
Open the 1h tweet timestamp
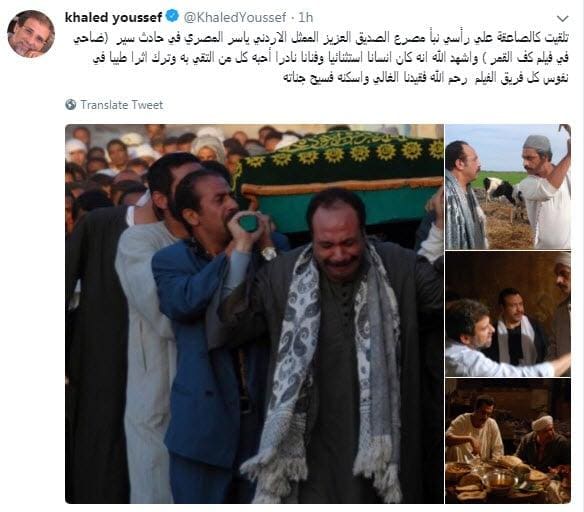[305, 17]
